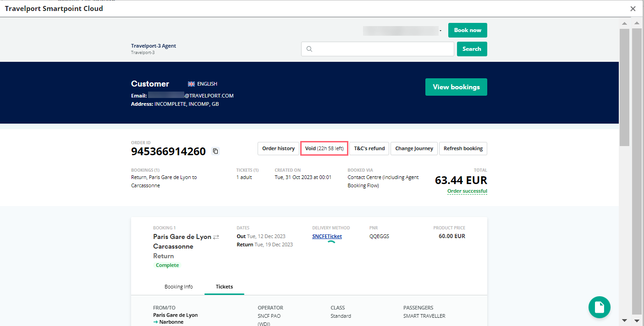Click into the search input field

click(x=378, y=49)
